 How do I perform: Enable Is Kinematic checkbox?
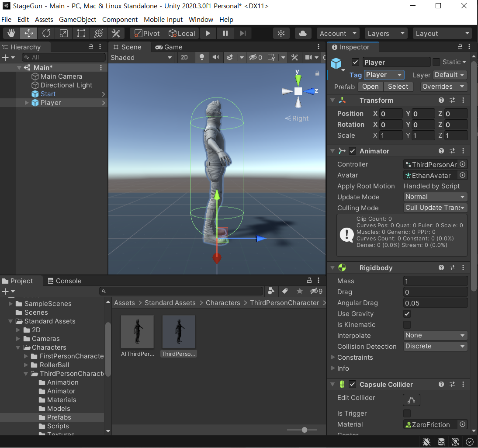(x=407, y=325)
